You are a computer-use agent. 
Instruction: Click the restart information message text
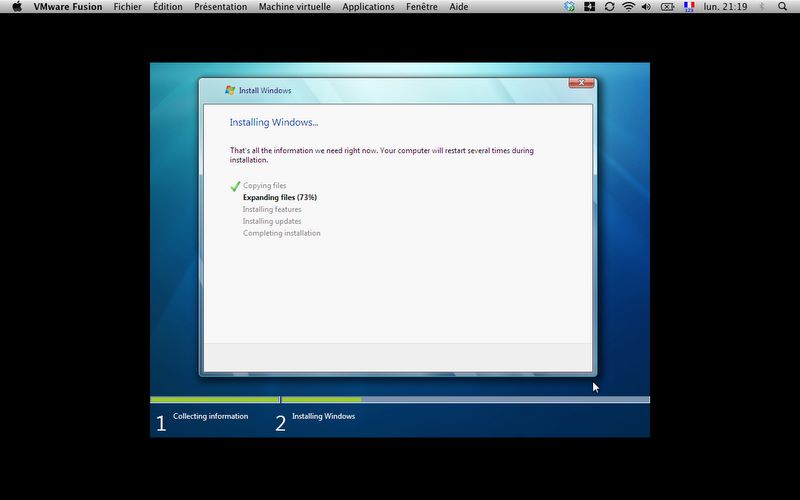(382, 155)
